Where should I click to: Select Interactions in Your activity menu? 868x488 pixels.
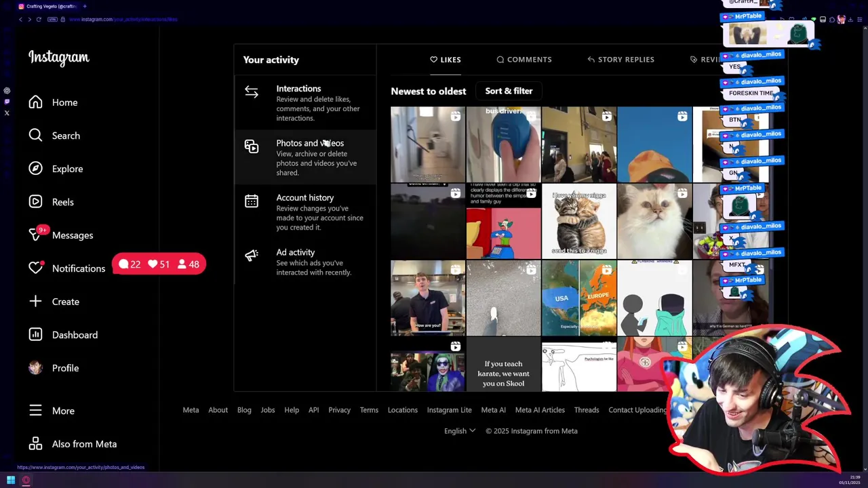pyautogui.click(x=304, y=102)
